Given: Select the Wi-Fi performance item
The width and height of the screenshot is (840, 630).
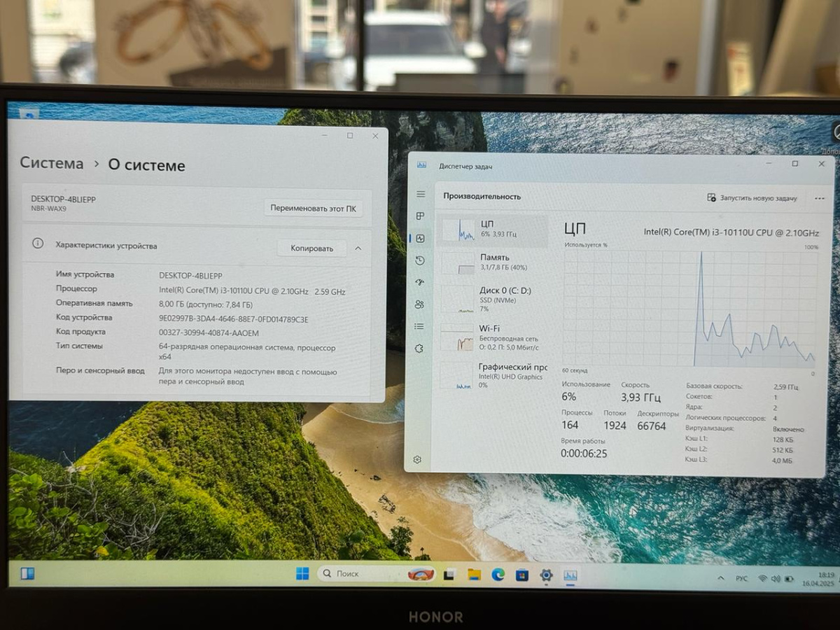Looking at the screenshot, I should (x=493, y=337).
